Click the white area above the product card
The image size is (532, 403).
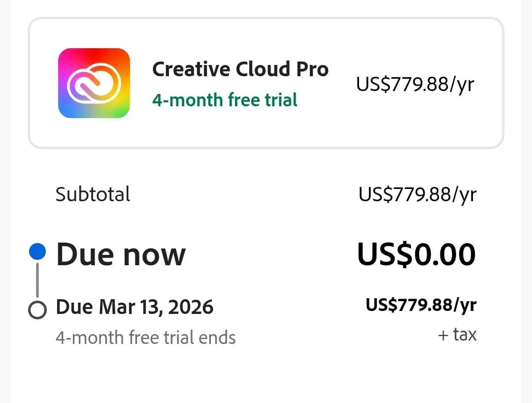(266, 8)
